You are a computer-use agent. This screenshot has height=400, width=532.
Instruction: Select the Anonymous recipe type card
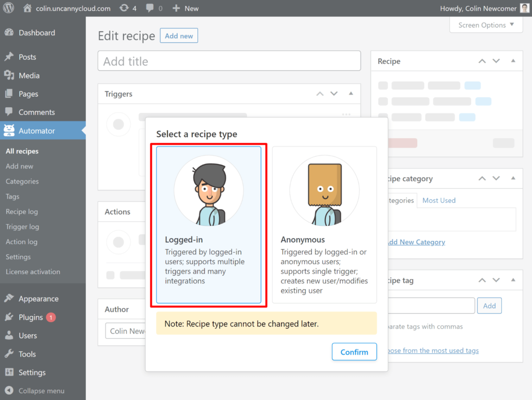point(324,225)
